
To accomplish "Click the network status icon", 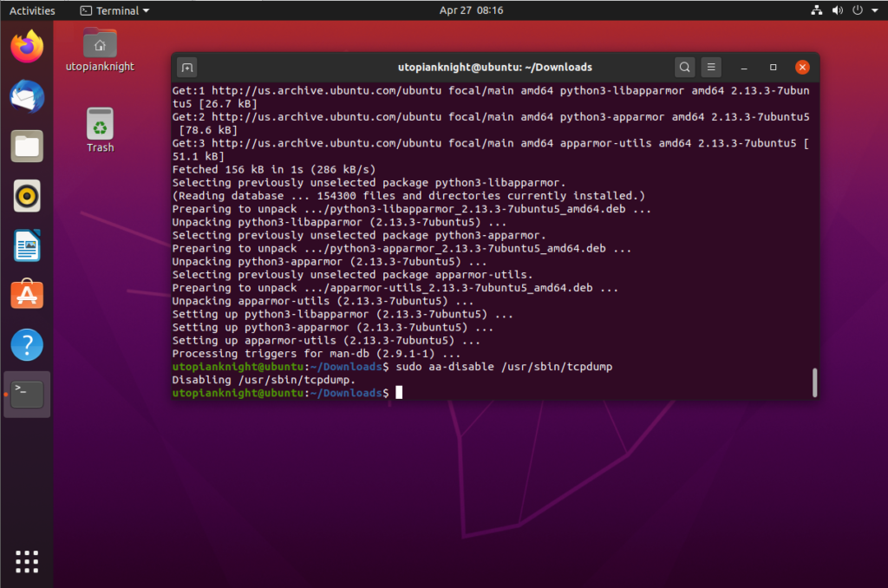I will 816,10.
